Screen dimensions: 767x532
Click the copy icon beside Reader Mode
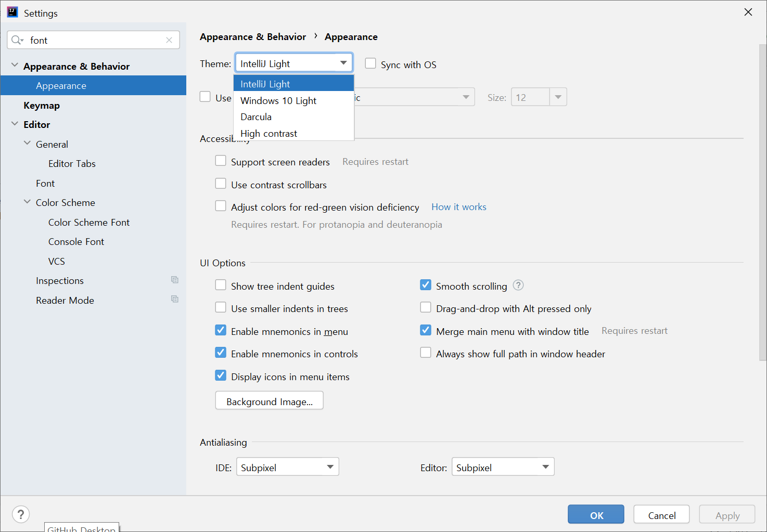175,299
